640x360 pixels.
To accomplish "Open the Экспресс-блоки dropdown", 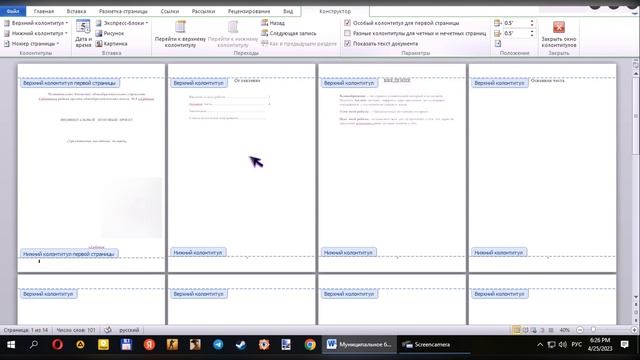I will (122, 23).
